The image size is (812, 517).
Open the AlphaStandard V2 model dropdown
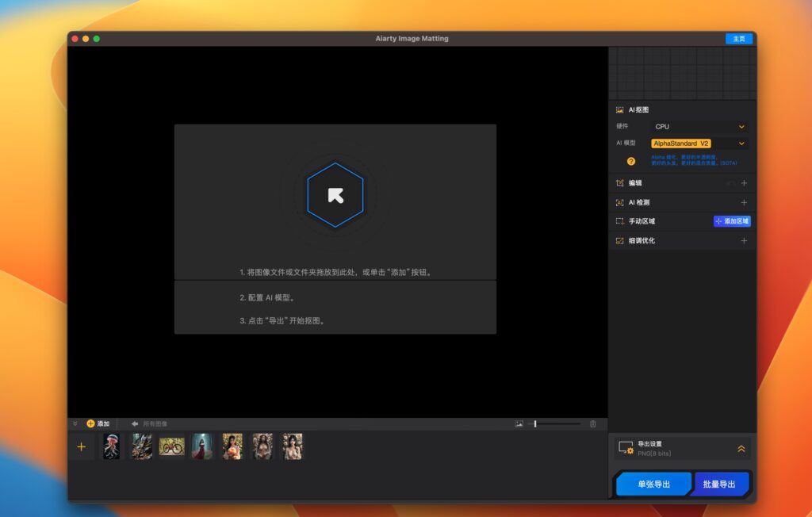[x=698, y=143]
